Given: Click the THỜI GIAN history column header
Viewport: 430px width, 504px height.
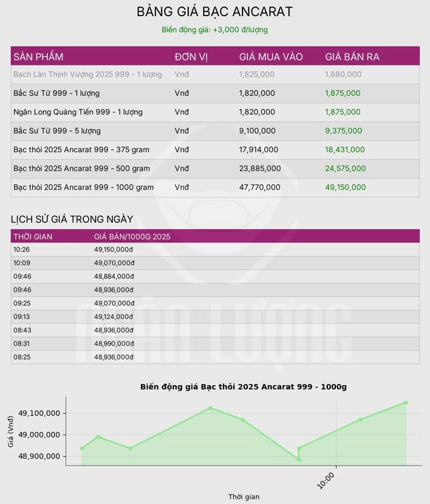Looking at the screenshot, I should coord(33,237).
